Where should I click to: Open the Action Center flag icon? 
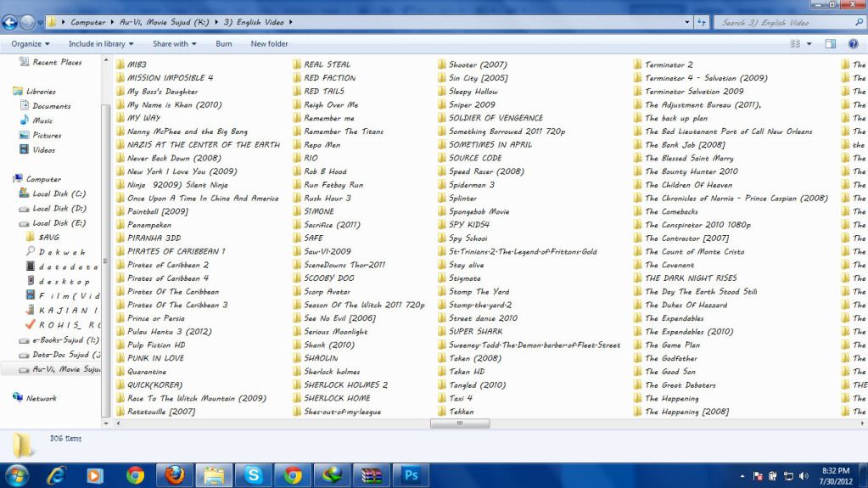click(759, 476)
